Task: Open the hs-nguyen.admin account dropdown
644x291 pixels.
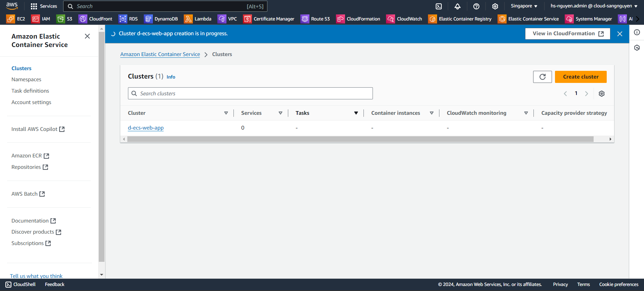Action: coord(594,6)
